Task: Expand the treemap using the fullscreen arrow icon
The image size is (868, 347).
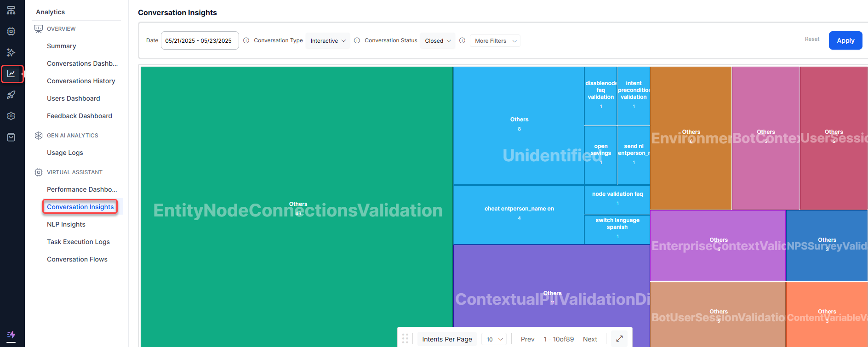Action: (619, 339)
